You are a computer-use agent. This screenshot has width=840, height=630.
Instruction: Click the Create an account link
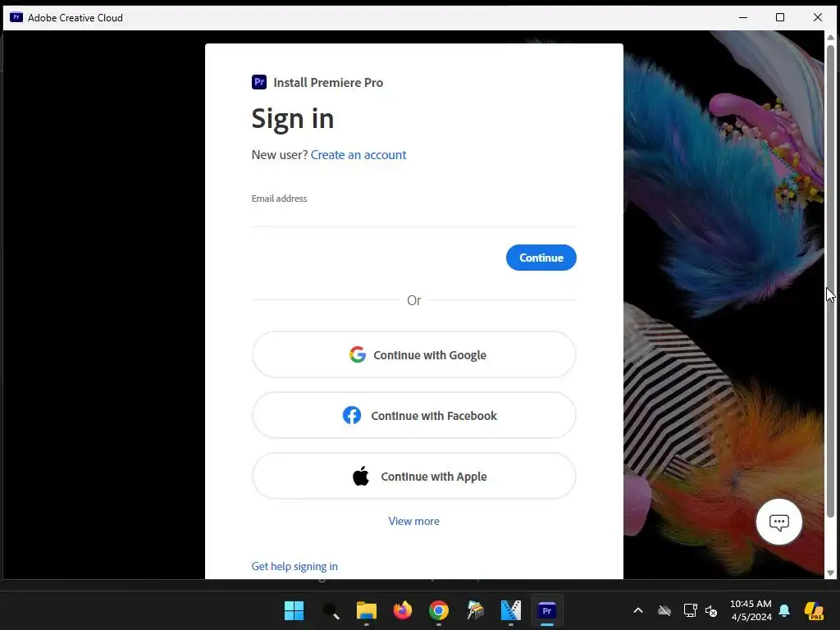click(358, 155)
